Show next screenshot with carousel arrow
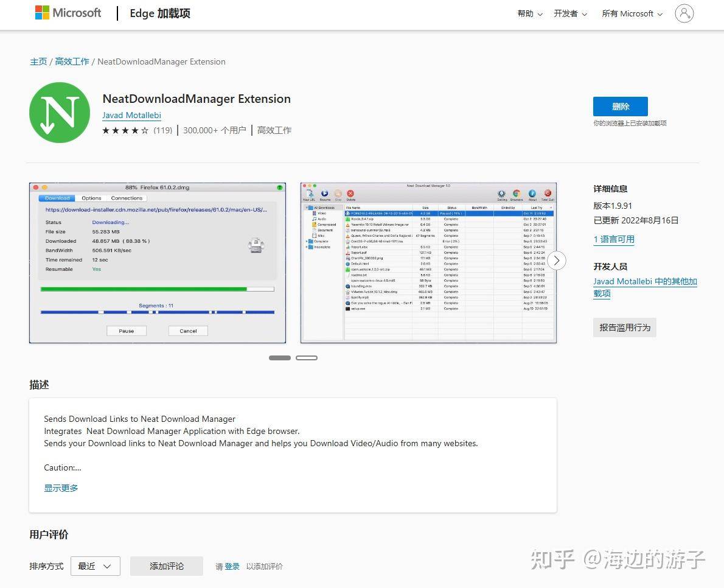Screen dimensions: 724x588 (557, 261)
